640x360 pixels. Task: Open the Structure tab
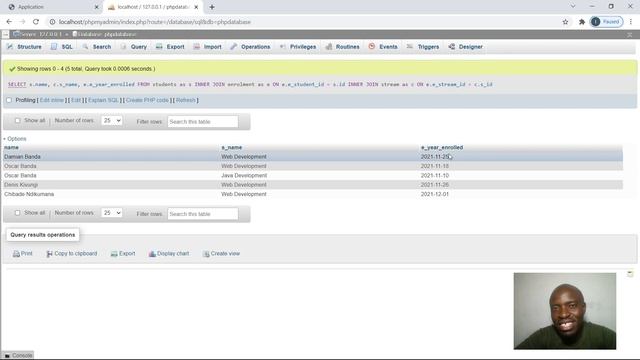click(x=24, y=47)
